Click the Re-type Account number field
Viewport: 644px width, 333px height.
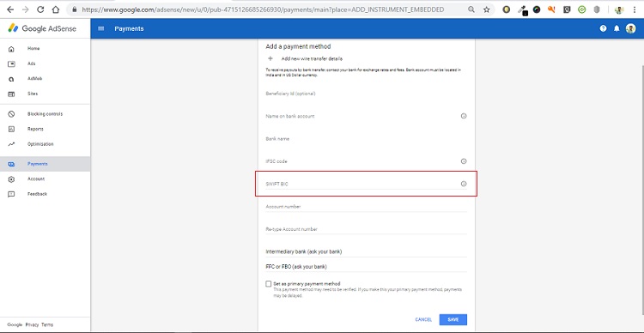[367, 229]
